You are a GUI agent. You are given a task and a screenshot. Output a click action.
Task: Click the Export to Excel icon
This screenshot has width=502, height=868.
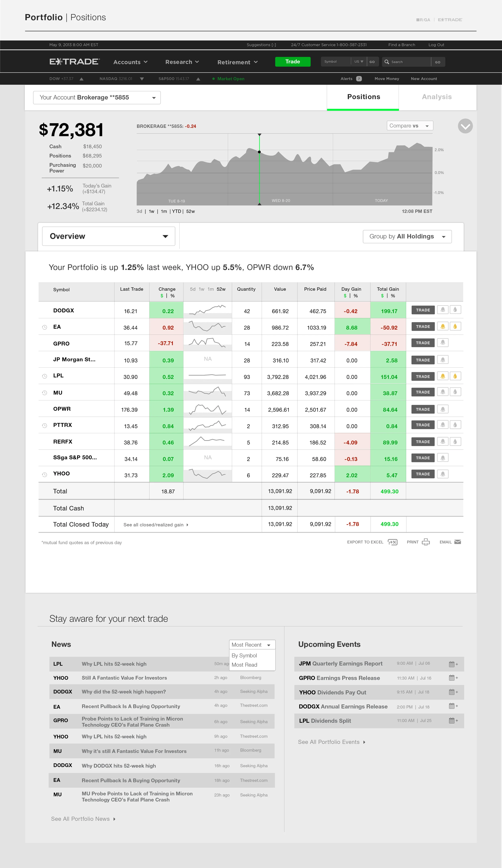[392, 542]
